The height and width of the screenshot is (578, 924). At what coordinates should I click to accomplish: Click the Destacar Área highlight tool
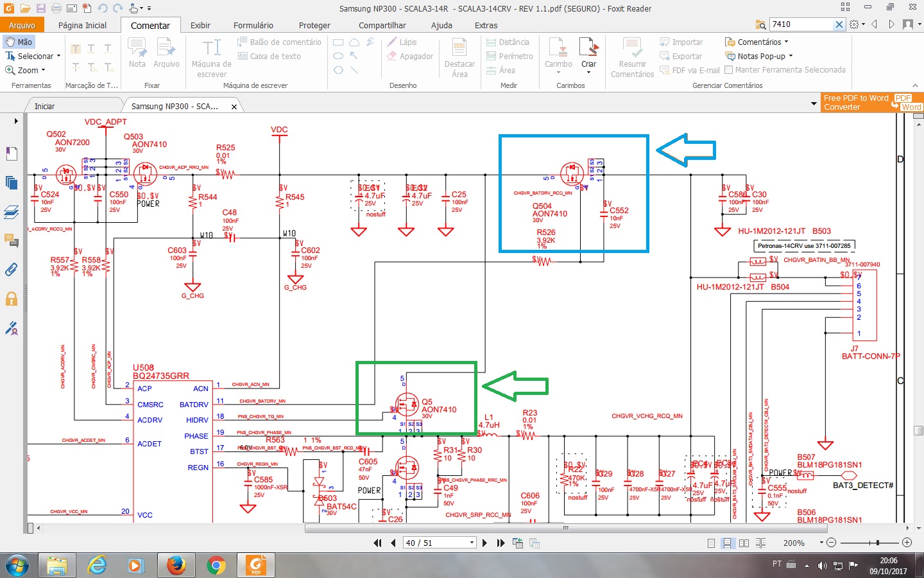click(459, 58)
